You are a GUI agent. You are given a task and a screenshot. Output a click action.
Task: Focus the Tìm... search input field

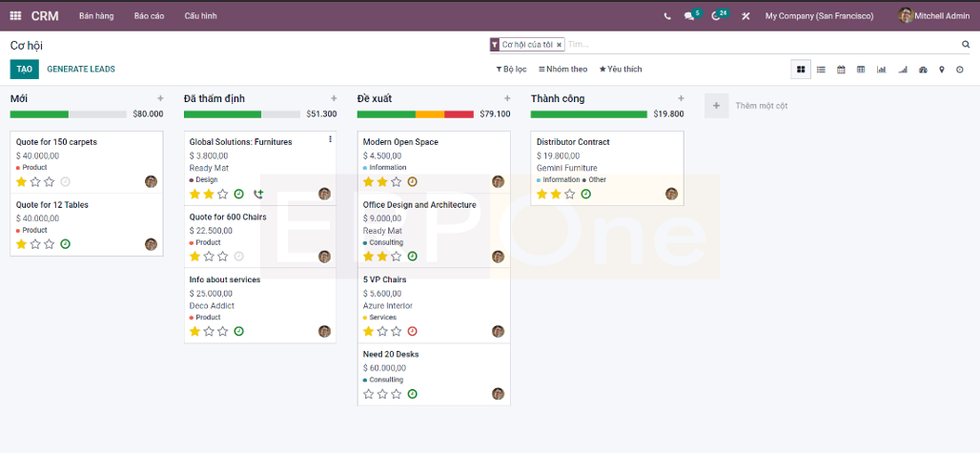click(x=763, y=45)
